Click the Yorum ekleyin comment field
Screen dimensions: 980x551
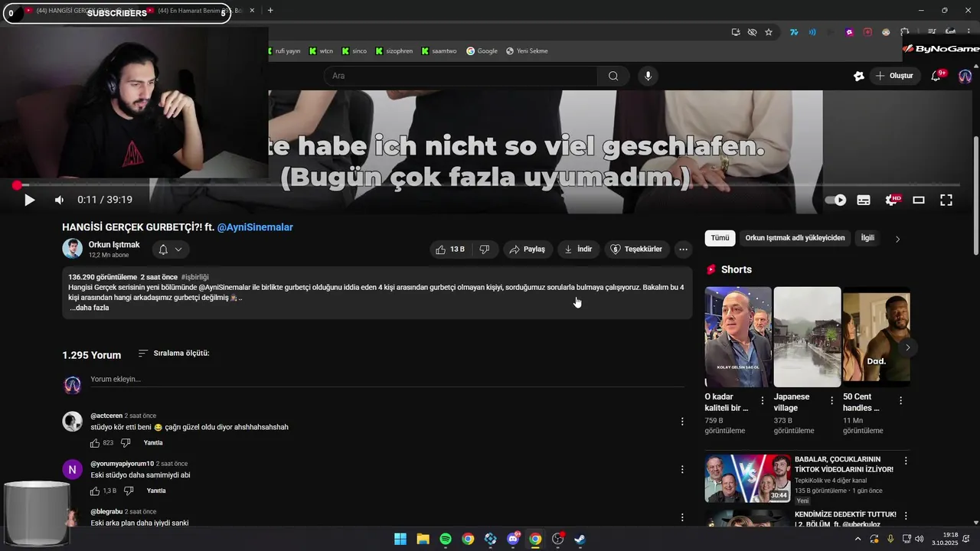(x=387, y=380)
